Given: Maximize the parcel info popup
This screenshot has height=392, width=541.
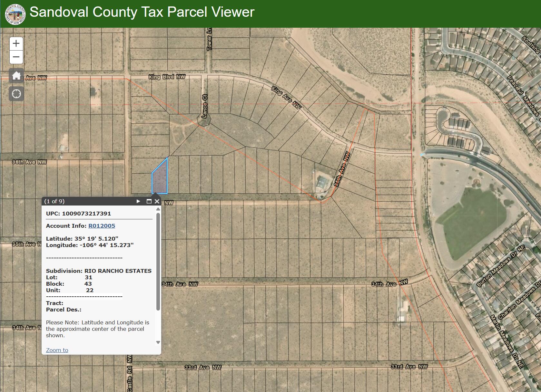Looking at the screenshot, I should [149, 201].
